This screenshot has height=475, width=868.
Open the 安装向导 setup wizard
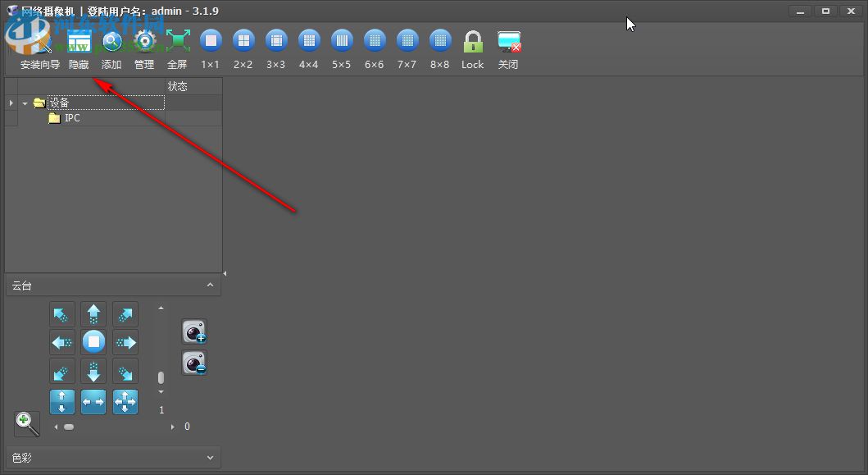click(x=40, y=50)
